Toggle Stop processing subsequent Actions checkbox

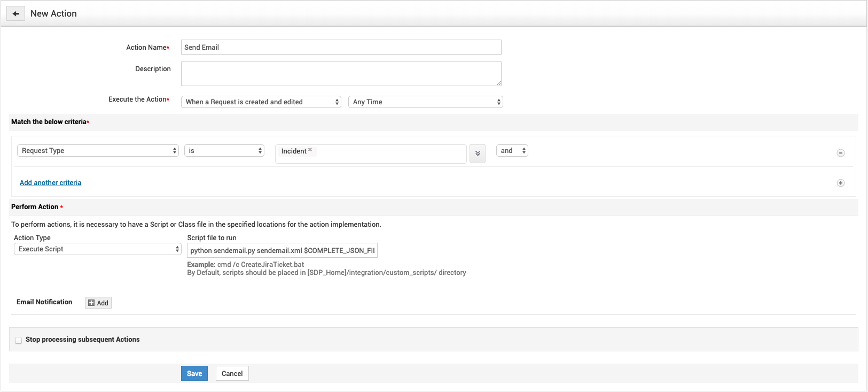point(19,340)
